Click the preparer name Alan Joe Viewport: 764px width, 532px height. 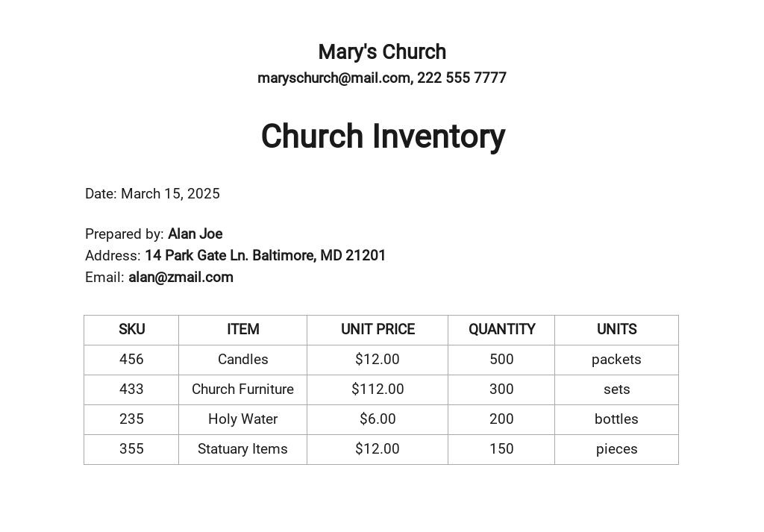tap(195, 234)
